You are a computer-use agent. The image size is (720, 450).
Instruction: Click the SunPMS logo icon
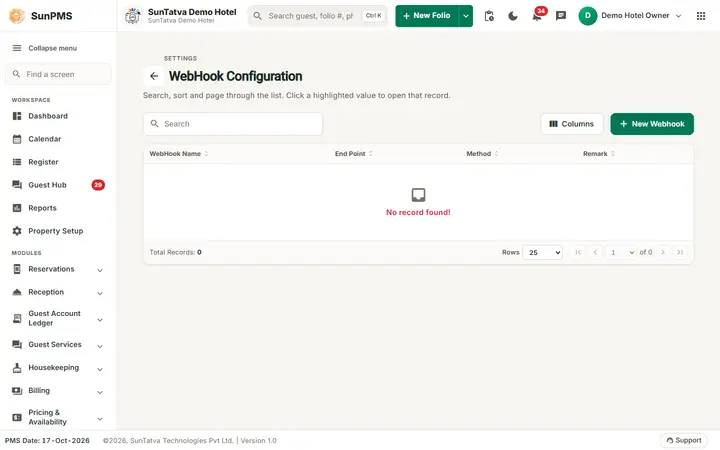tap(17, 16)
